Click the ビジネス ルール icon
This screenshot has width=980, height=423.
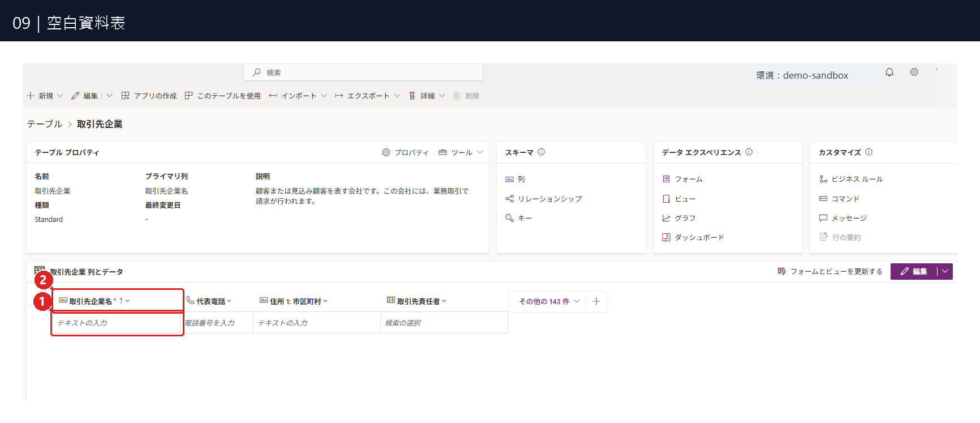point(823,179)
